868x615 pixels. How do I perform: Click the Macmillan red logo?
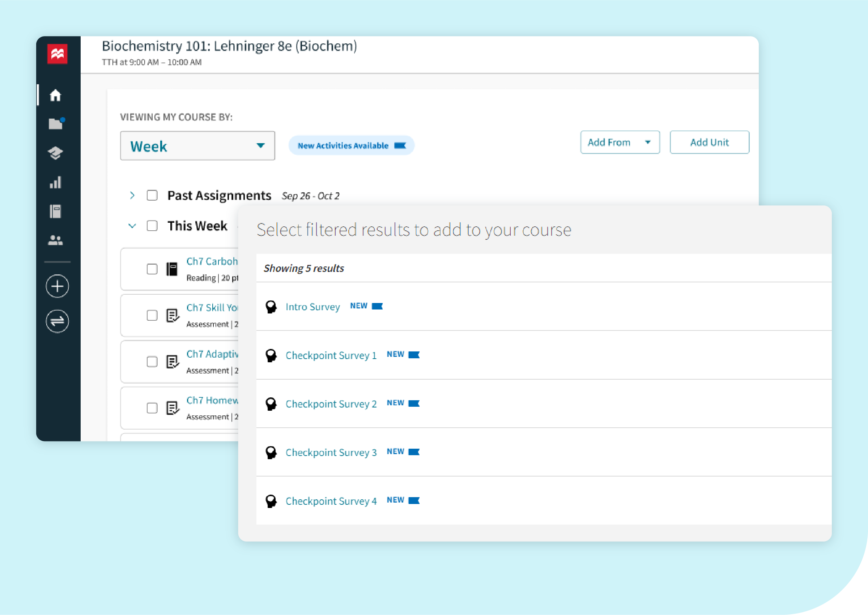[57, 54]
